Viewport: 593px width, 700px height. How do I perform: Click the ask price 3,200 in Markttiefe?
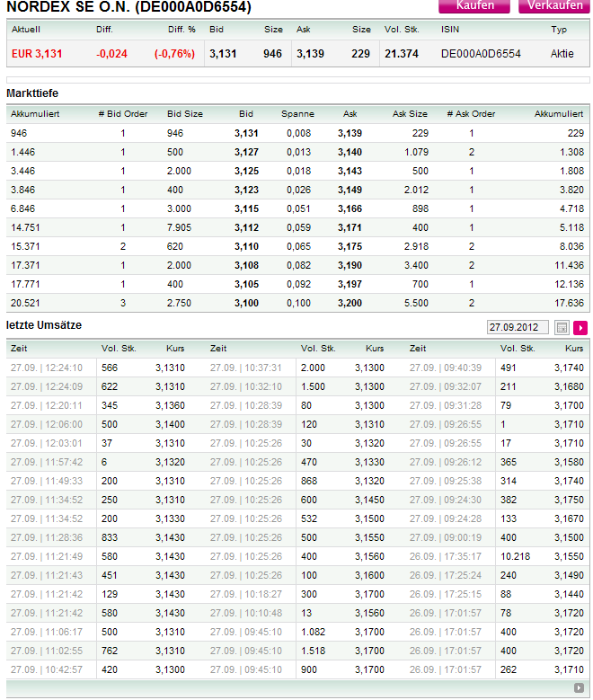(350, 303)
